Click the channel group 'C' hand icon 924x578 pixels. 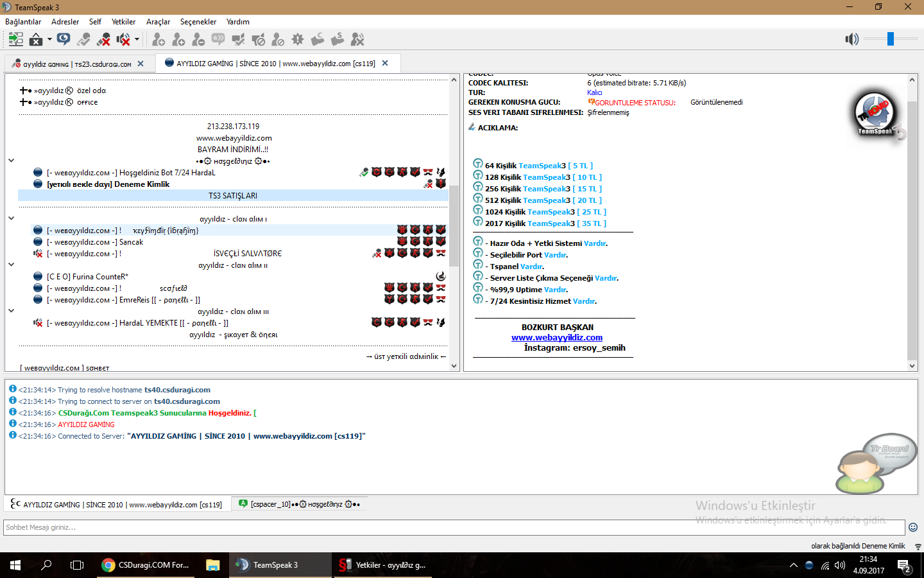click(318, 40)
